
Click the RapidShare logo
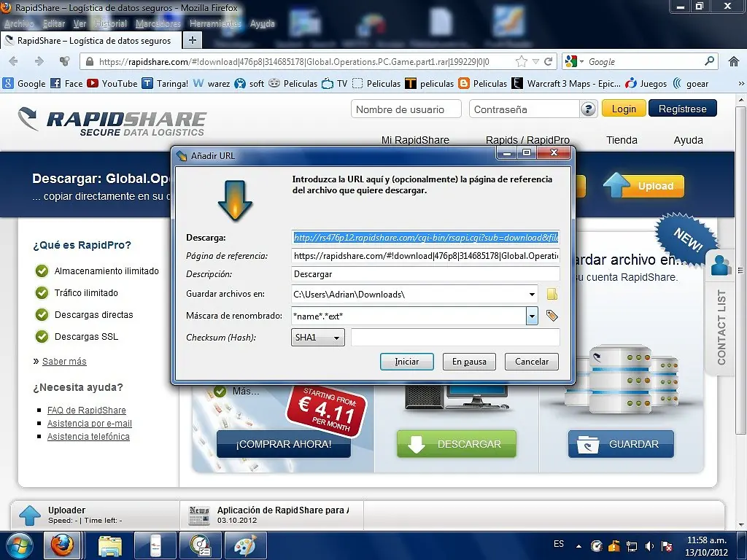tap(112, 122)
